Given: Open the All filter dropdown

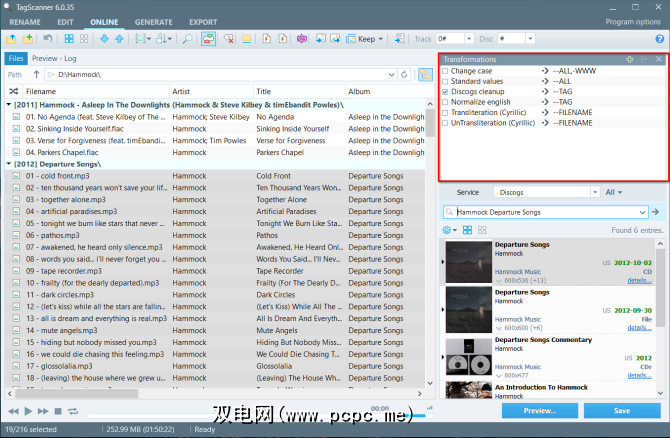Looking at the screenshot, I should [x=614, y=192].
